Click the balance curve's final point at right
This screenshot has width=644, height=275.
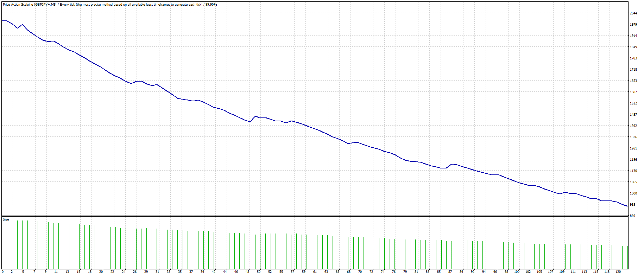(x=627, y=206)
